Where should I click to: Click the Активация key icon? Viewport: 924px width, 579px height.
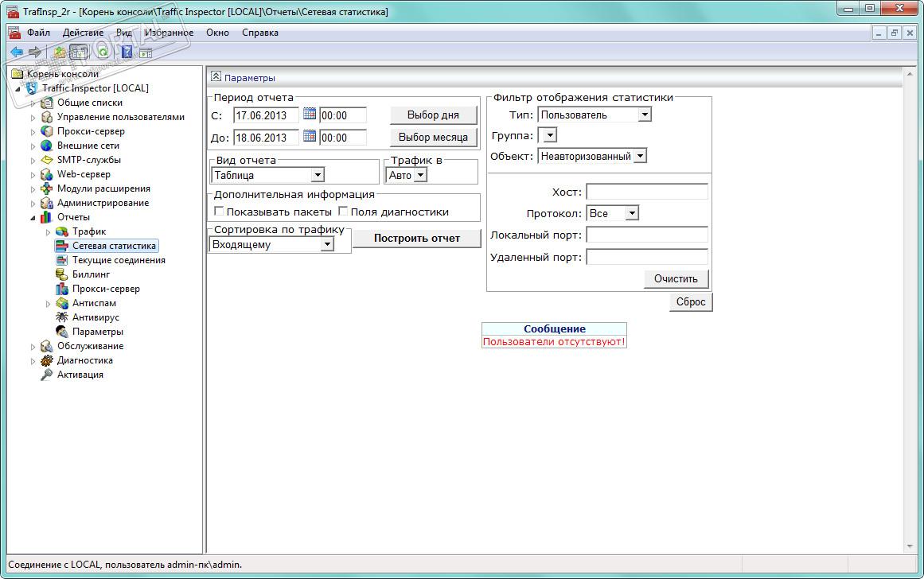pos(47,374)
